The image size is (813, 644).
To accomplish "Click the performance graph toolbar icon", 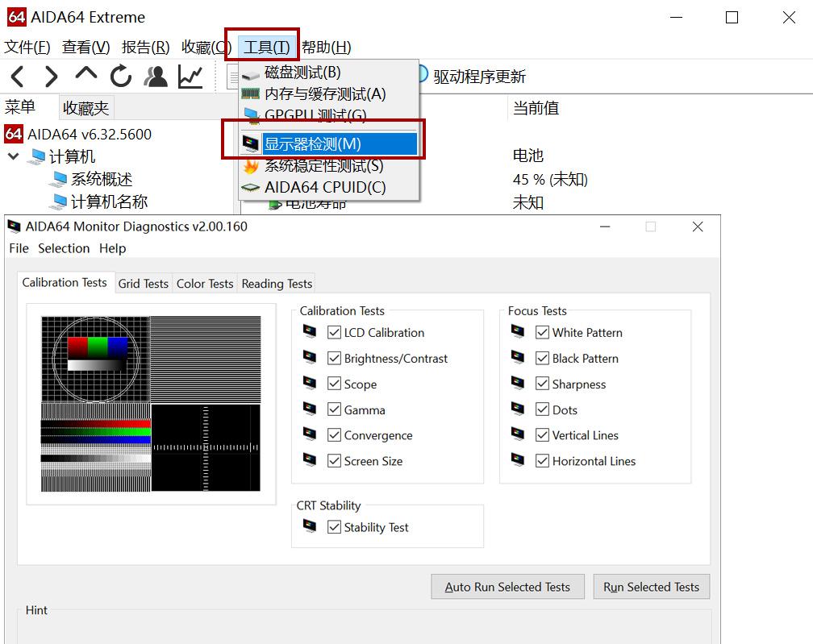I will (x=190, y=77).
